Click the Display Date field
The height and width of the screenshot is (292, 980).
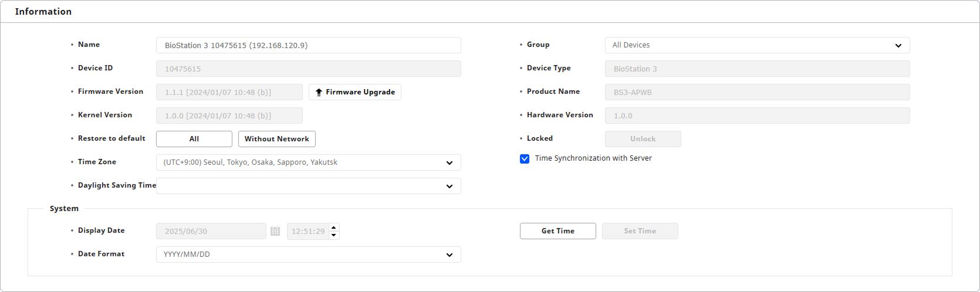tap(211, 231)
